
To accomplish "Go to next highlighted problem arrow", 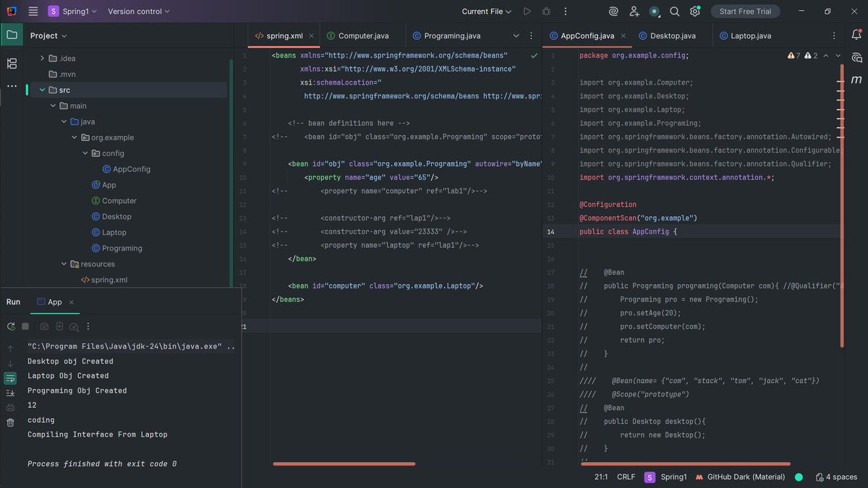I will 838,56.
